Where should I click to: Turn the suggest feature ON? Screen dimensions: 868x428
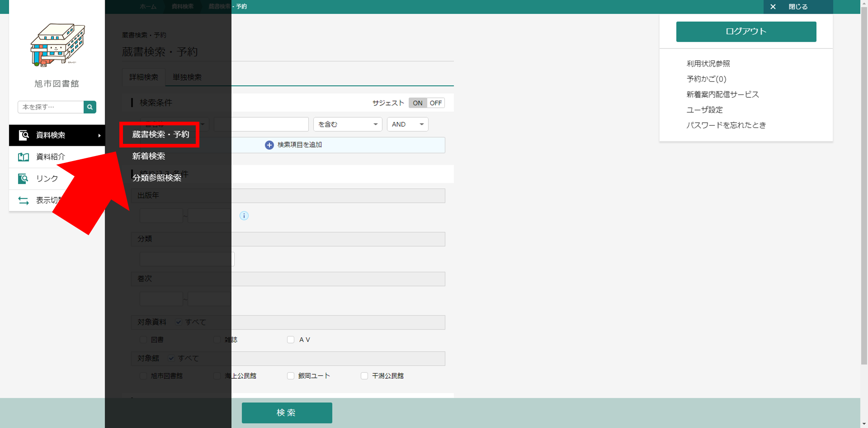(x=418, y=103)
